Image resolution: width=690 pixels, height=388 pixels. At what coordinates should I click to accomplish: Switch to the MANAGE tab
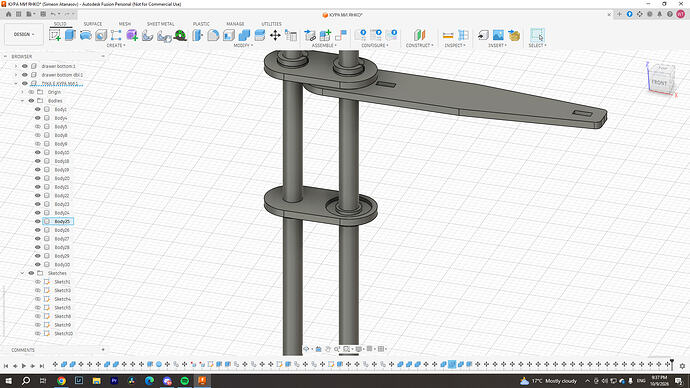(x=235, y=24)
